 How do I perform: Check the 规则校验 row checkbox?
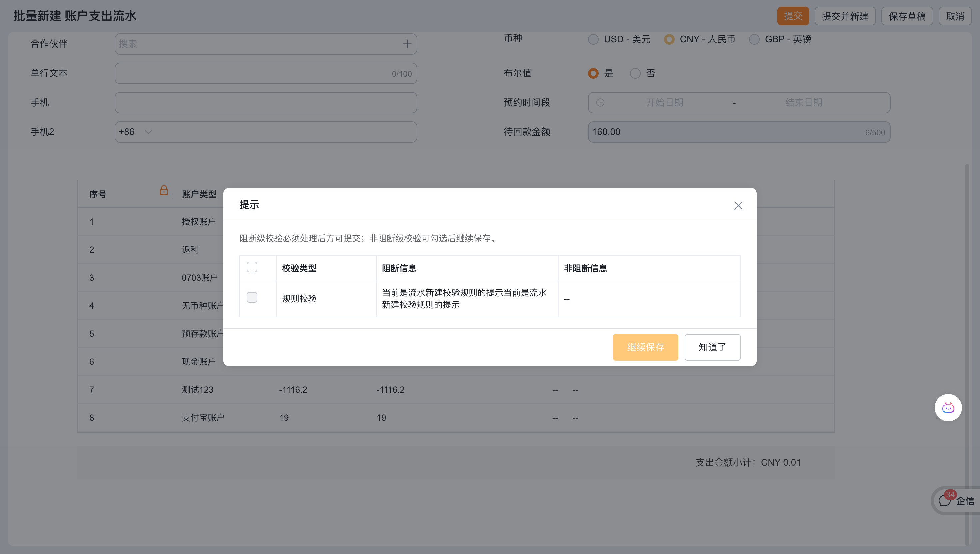(252, 298)
